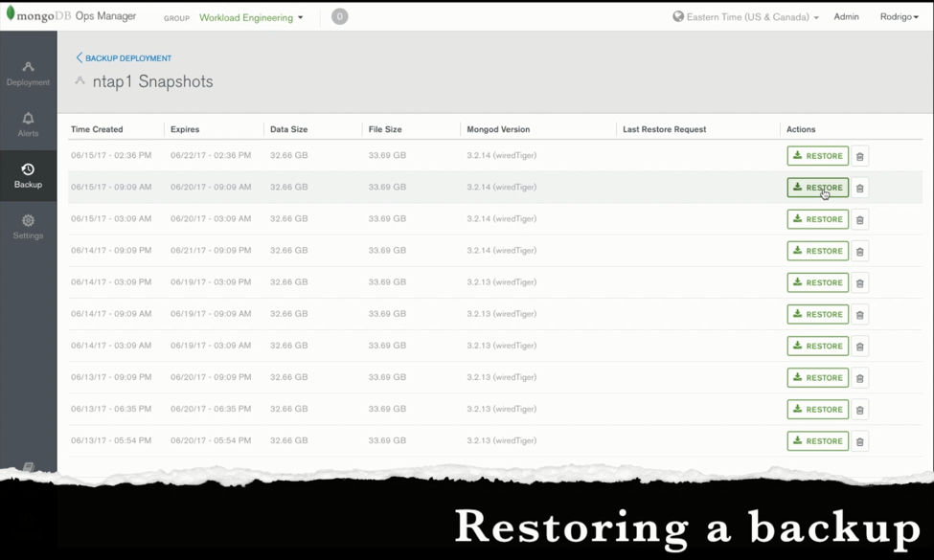Restore the 06/14/17 09:09 PM snapshot
Screen dimensions: 934x560
pyautogui.click(x=818, y=251)
